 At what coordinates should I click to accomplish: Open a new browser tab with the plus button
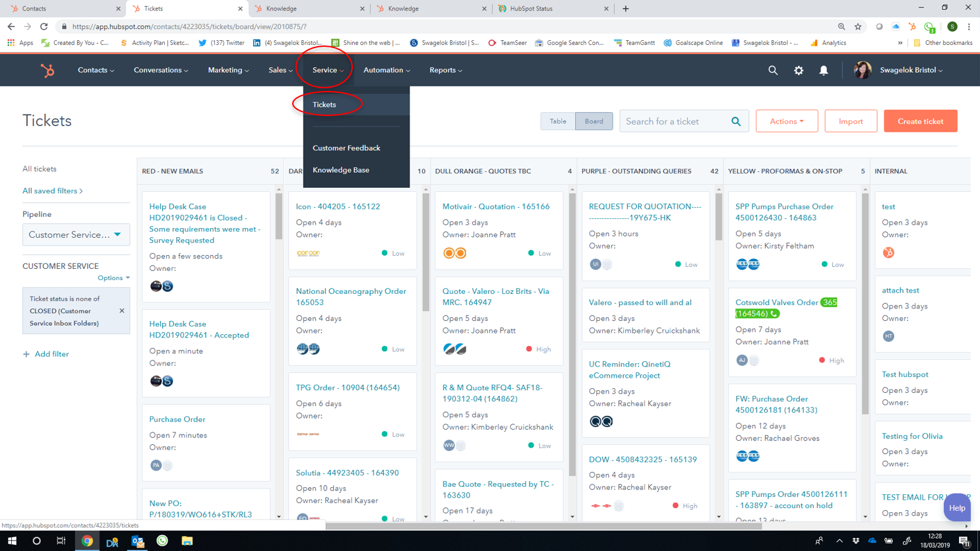click(x=626, y=9)
